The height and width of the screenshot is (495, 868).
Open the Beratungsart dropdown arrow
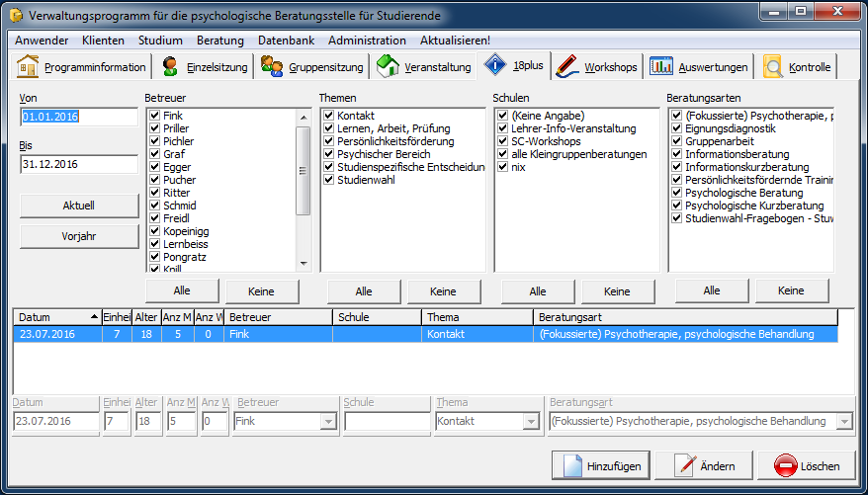(x=843, y=422)
